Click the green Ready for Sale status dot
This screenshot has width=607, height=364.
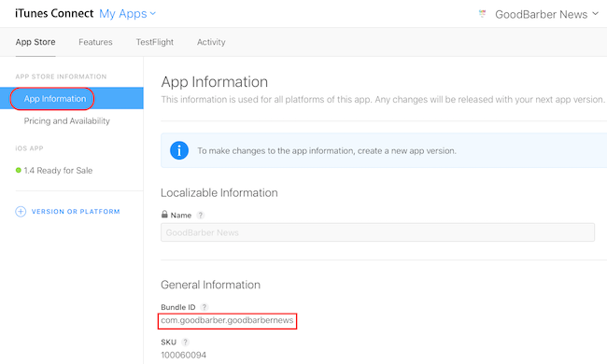pyautogui.click(x=18, y=170)
